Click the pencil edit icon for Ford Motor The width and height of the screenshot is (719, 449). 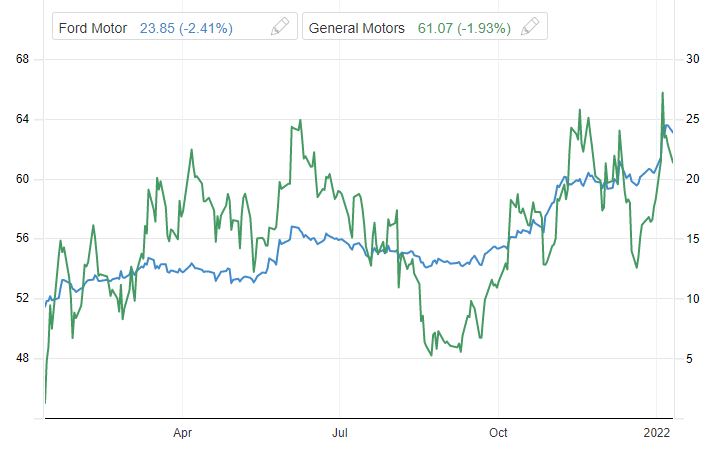tap(281, 28)
